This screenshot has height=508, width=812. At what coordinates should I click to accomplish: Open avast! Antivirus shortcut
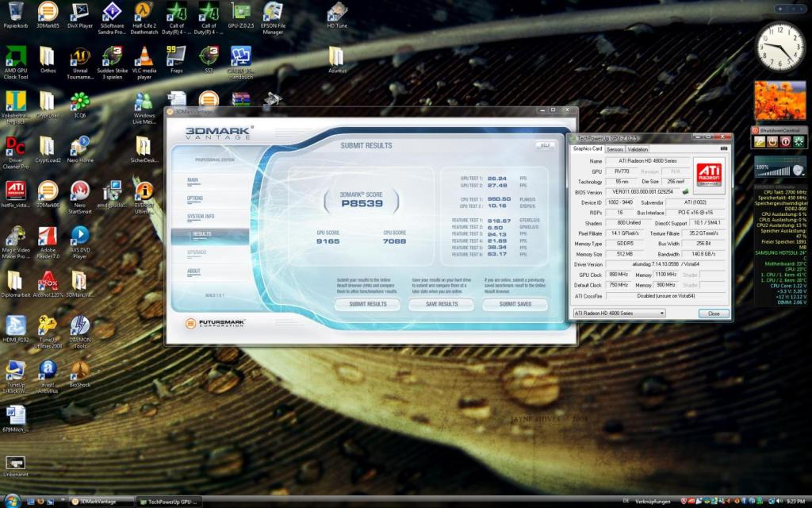coord(48,377)
